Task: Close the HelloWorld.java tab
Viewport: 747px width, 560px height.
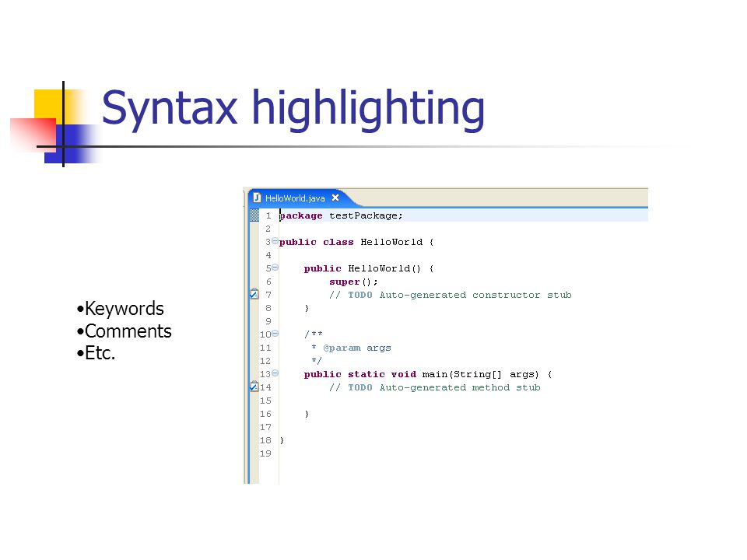Action: (335, 198)
